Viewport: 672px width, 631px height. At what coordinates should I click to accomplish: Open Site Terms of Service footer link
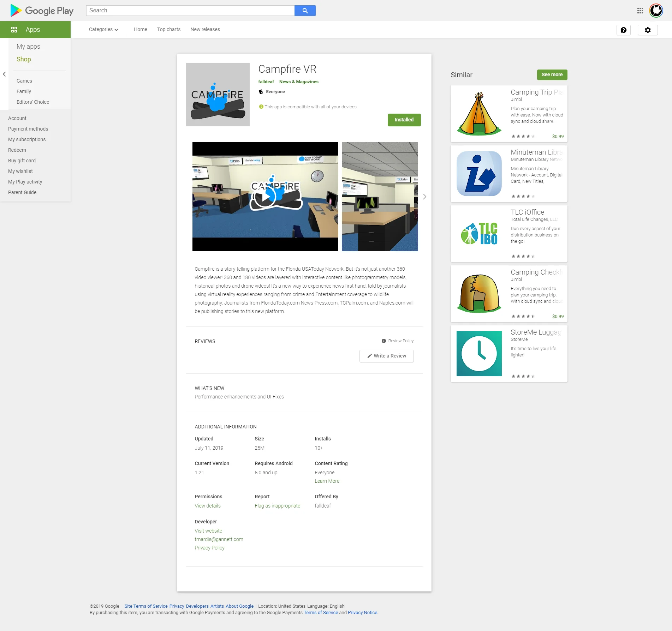pyautogui.click(x=146, y=606)
